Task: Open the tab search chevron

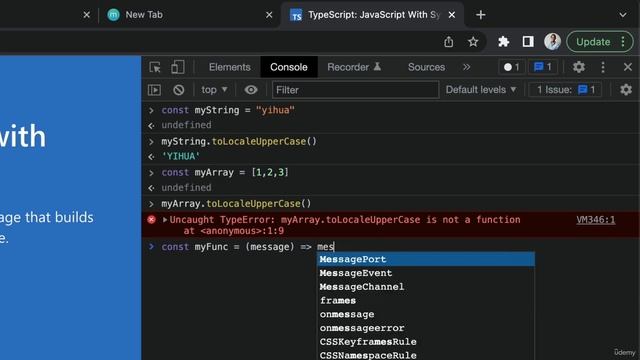Action: (x=622, y=15)
